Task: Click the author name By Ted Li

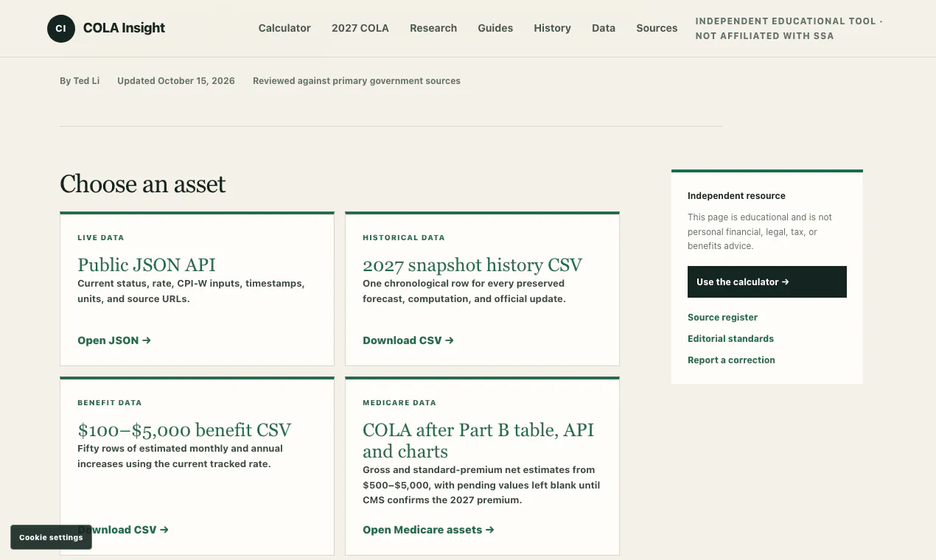Action: click(x=80, y=81)
